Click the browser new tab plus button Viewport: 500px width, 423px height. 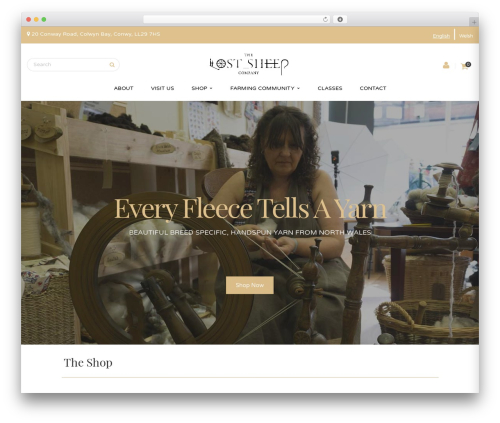(474, 22)
